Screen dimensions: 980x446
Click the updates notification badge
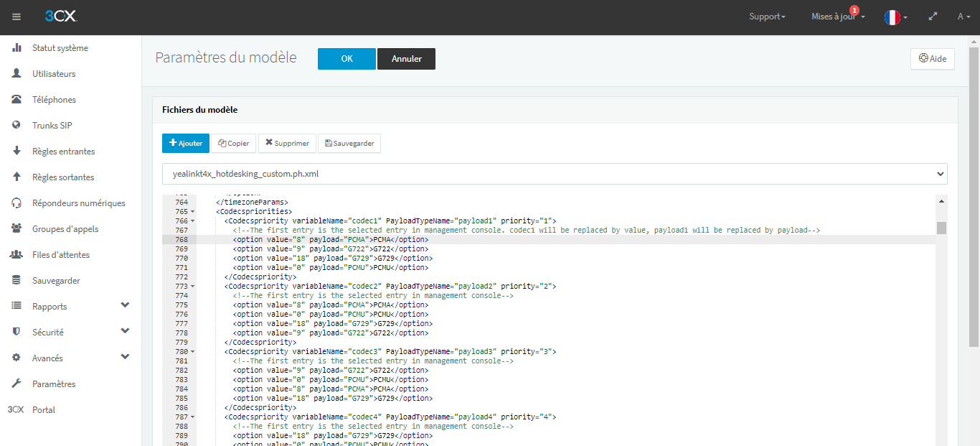click(854, 10)
